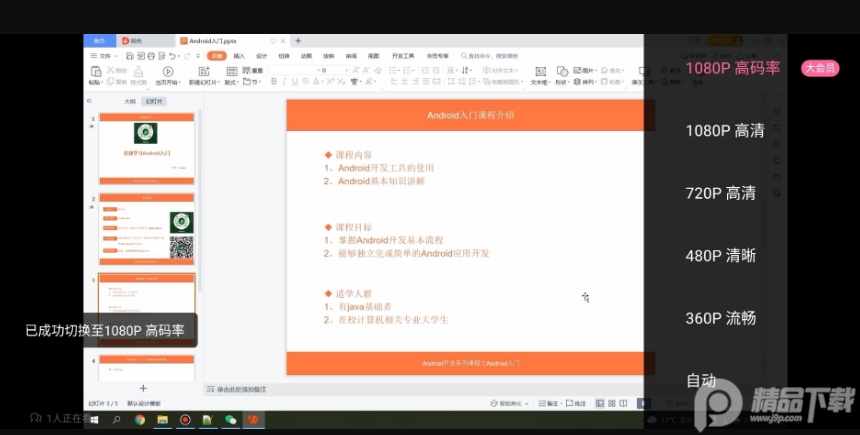The height and width of the screenshot is (435, 860).
Task: Click the 备注 notes icon in status bar
Action: (x=542, y=403)
